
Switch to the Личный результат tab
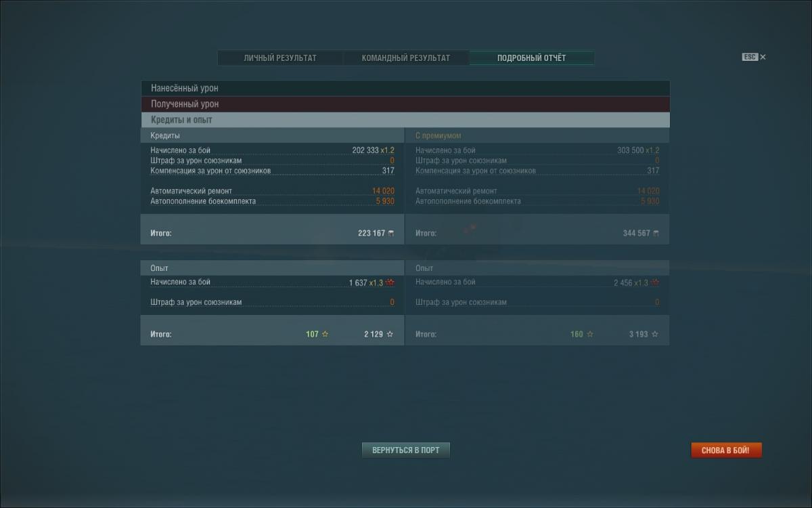pos(280,58)
